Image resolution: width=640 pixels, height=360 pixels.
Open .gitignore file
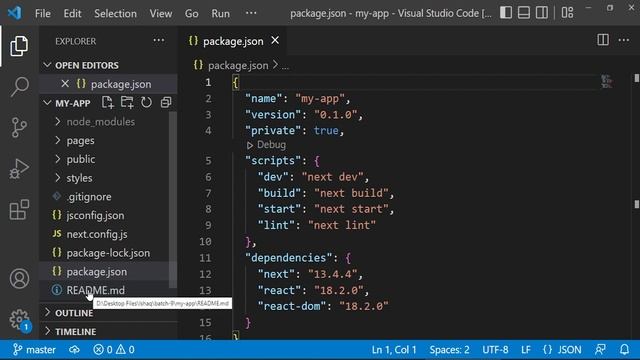coord(108,197)
